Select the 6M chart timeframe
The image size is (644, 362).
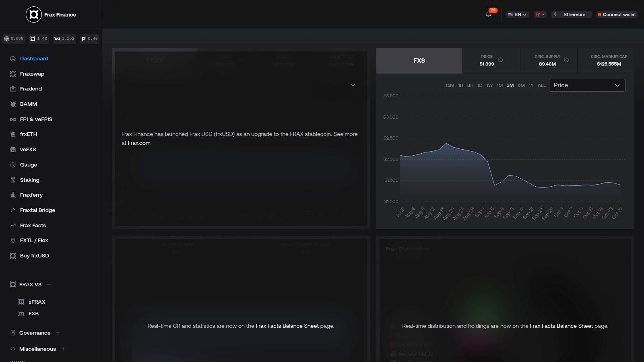tap(521, 85)
